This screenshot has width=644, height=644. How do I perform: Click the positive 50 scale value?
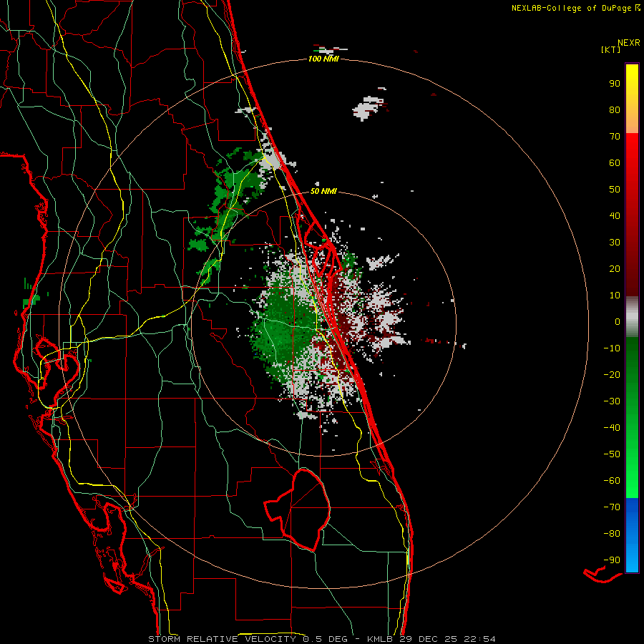pyautogui.click(x=615, y=190)
